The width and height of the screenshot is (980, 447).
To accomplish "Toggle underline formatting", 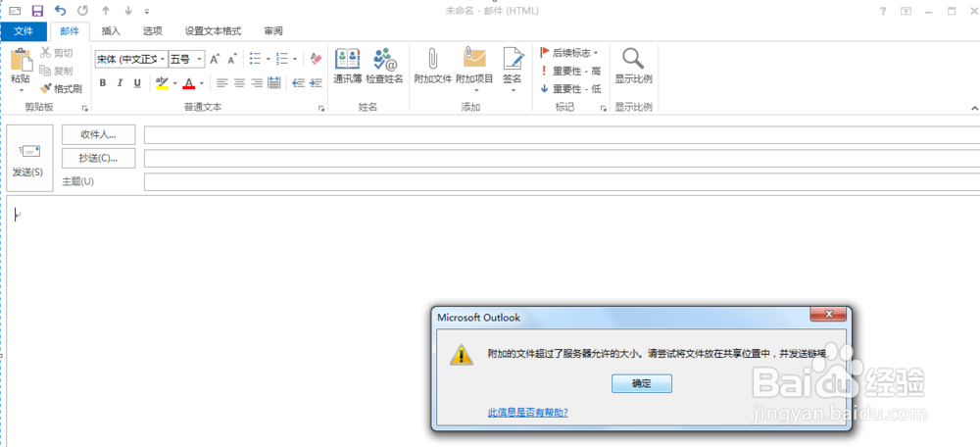I will click(x=137, y=83).
